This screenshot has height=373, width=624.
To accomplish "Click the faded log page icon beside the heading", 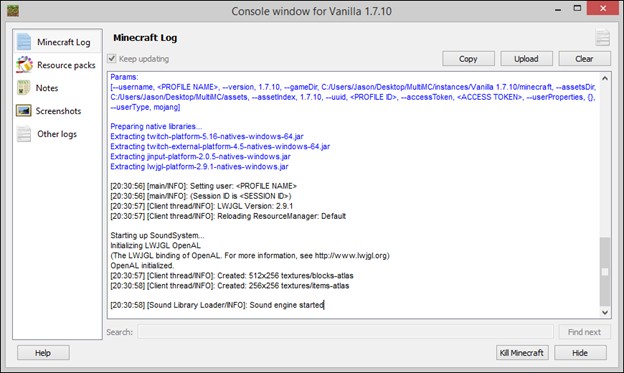I will click(603, 38).
